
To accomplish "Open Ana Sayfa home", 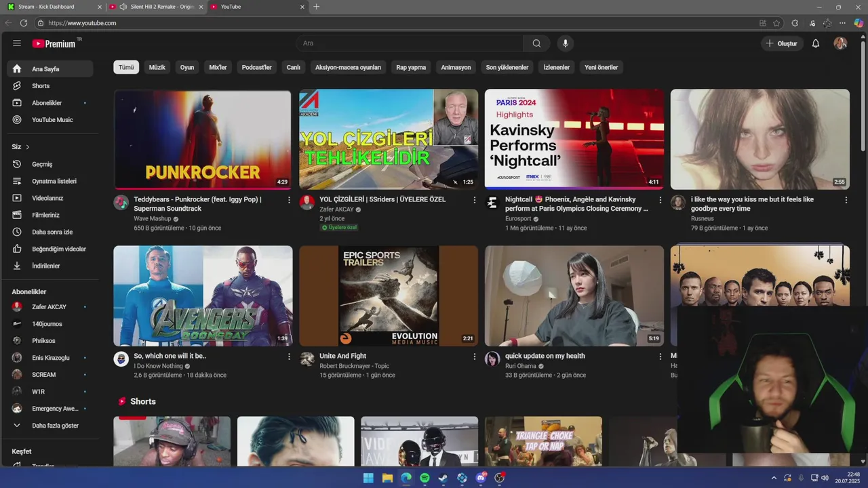I will click(50, 69).
